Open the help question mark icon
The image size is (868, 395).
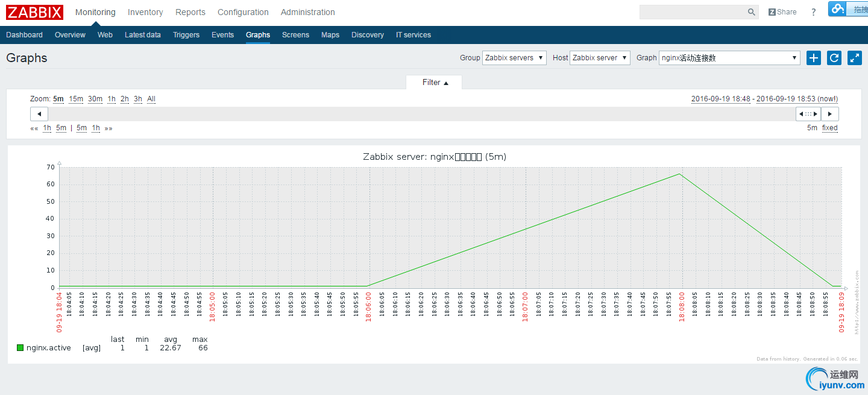click(x=814, y=12)
